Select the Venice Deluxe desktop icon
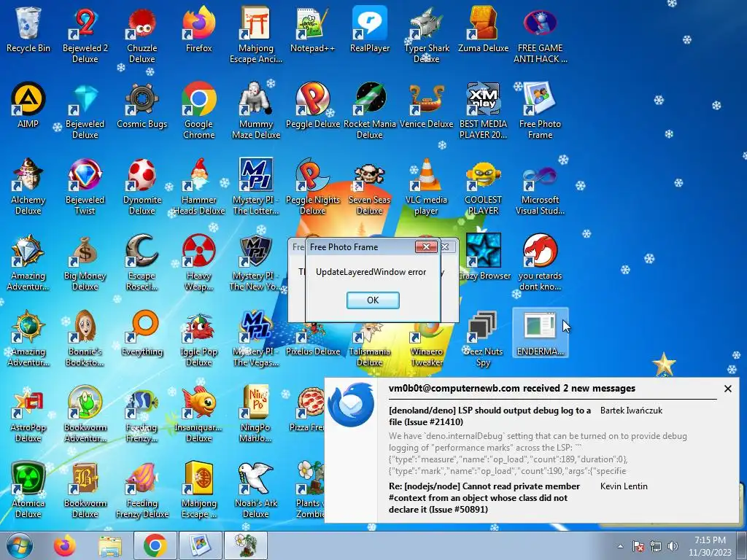Screen dimensions: 747x560 426,106
